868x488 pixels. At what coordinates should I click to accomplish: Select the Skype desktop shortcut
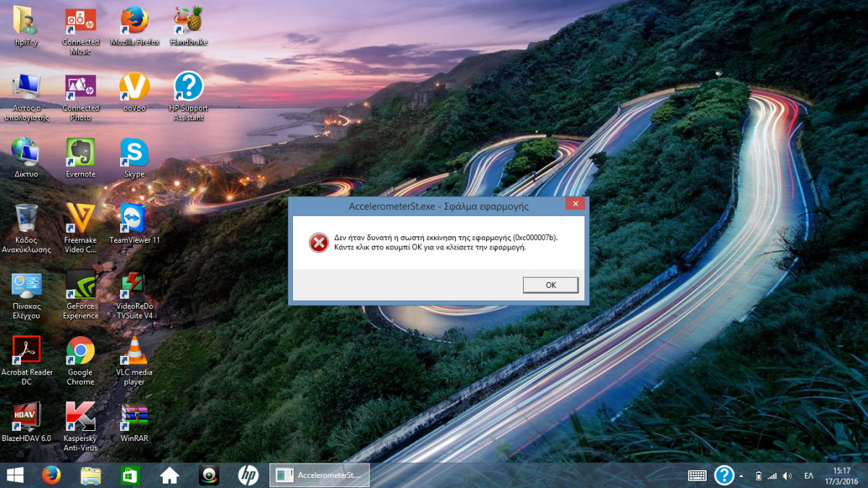click(135, 158)
